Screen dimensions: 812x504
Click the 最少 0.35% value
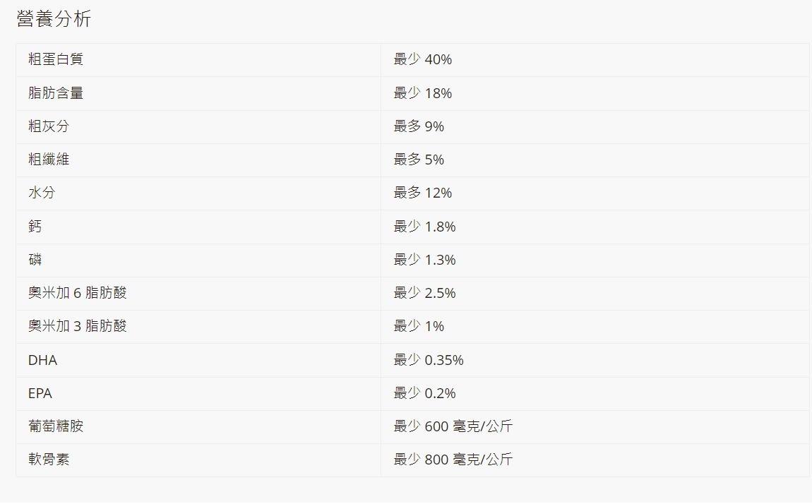[x=429, y=360]
